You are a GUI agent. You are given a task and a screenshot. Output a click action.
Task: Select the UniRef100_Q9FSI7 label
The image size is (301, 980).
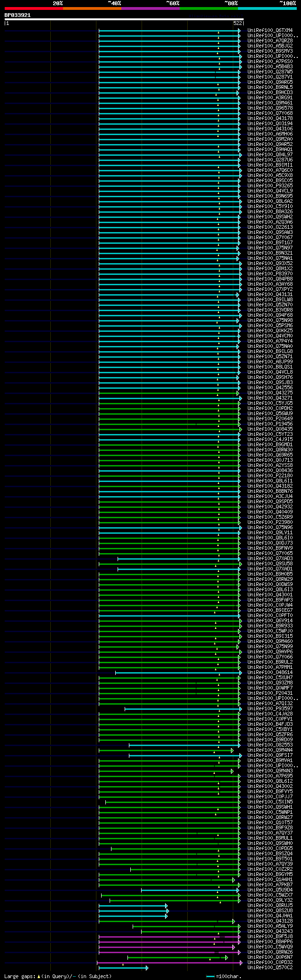coord(270,755)
